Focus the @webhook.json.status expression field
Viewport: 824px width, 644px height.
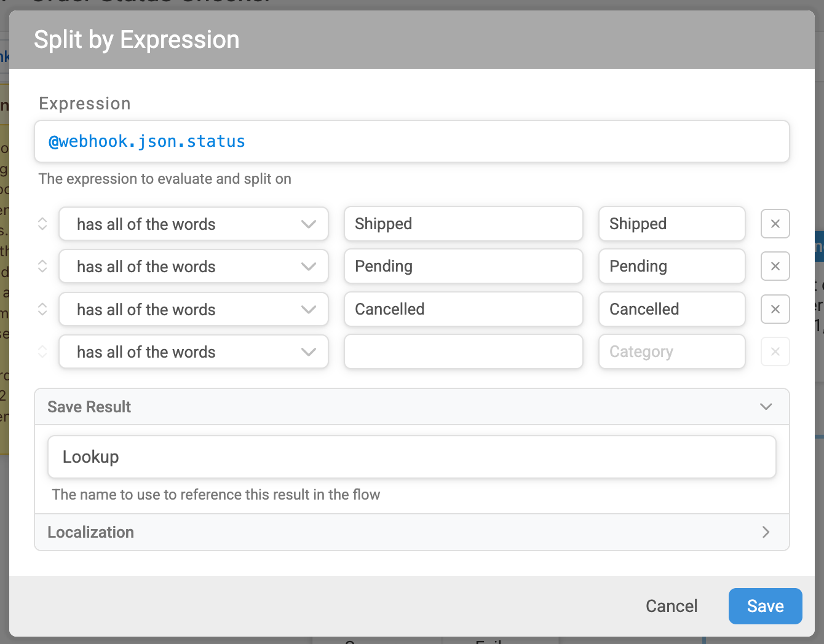412,141
